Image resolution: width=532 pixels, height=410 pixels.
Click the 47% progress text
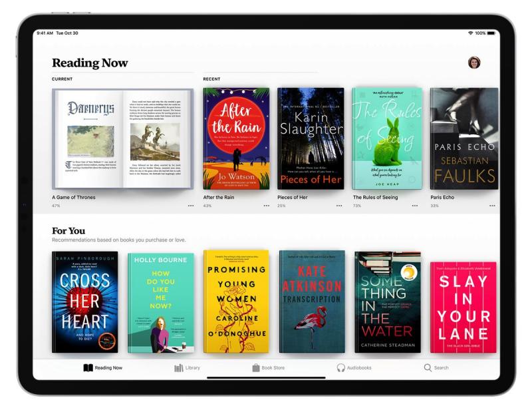(56, 206)
